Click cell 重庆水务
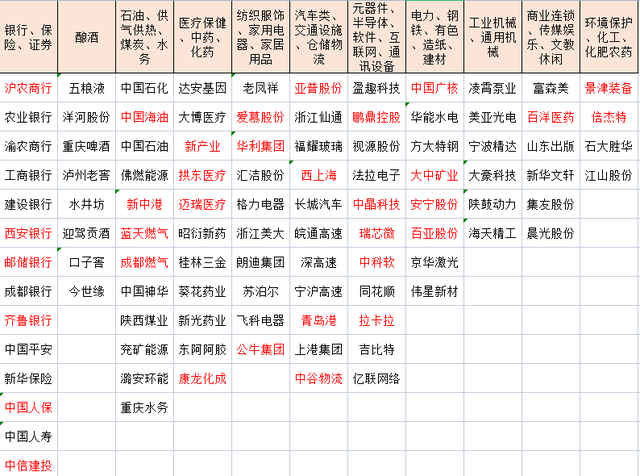The width and height of the screenshot is (640, 476). pyautogui.click(x=144, y=407)
